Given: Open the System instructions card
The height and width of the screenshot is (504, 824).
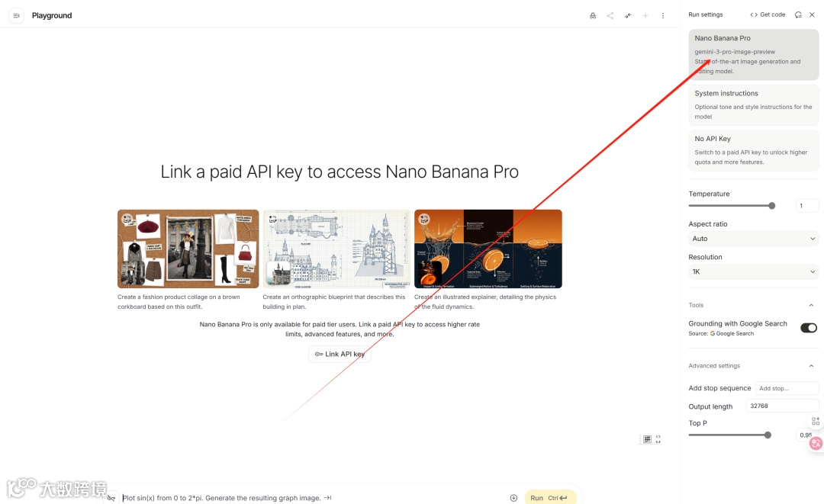Looking at the screenshot, I should pyautogui.click(x=753, y=105).
